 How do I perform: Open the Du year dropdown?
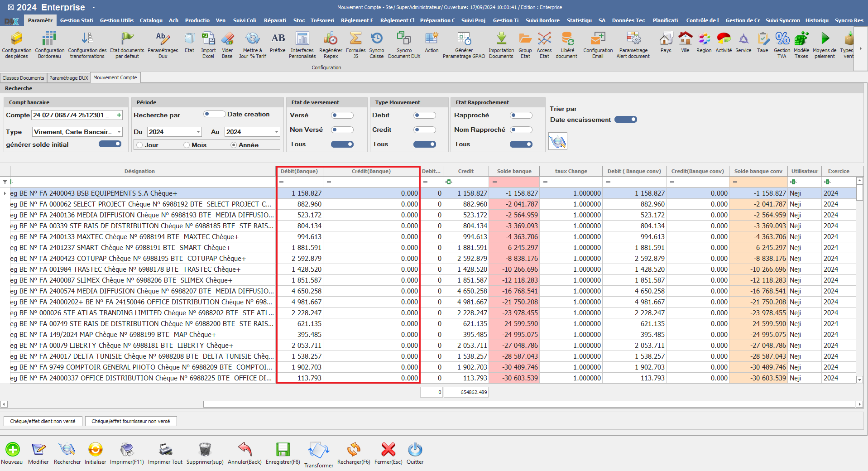(x=198, y=132)
